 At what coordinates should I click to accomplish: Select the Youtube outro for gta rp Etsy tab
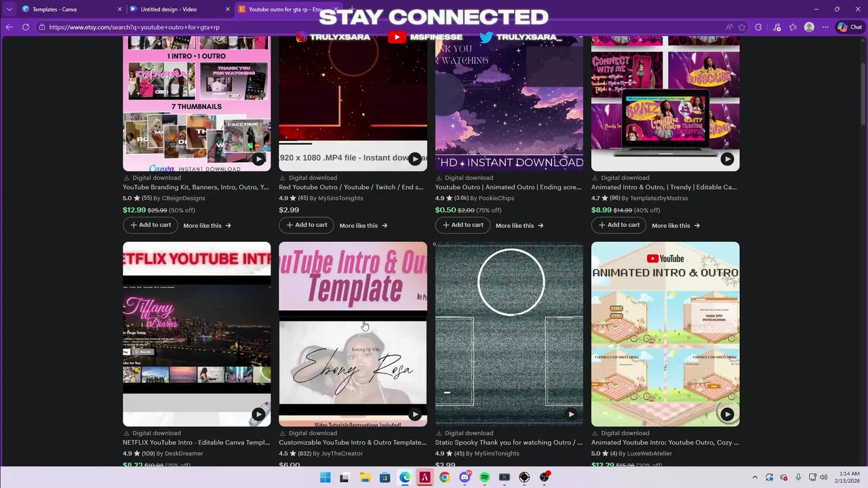tap(288, 9)
